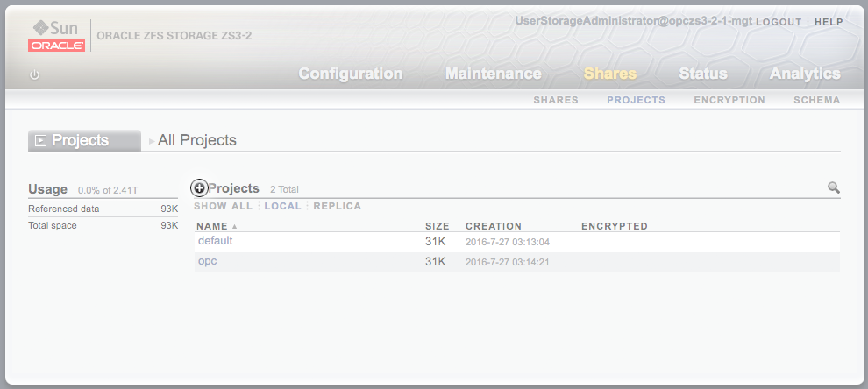
Task: Open the SCHEMA sub-tab
Action: (817, 100)
